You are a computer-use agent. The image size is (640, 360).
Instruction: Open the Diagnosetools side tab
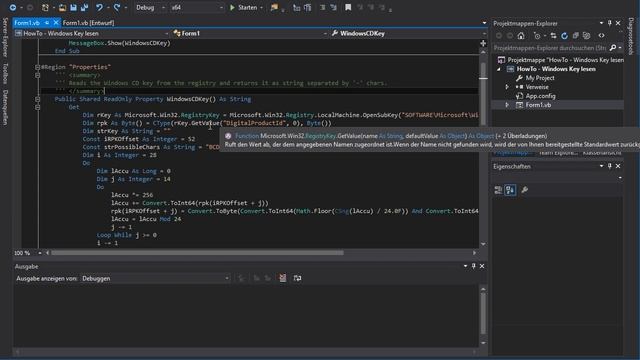point(631,36)
